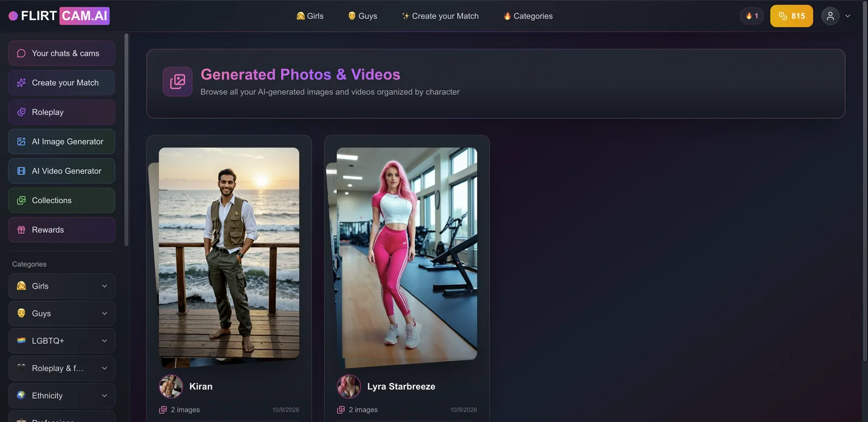Open Girls in the top navigation
This screenshot has width=868, height=422.
(x=310, y=16)
